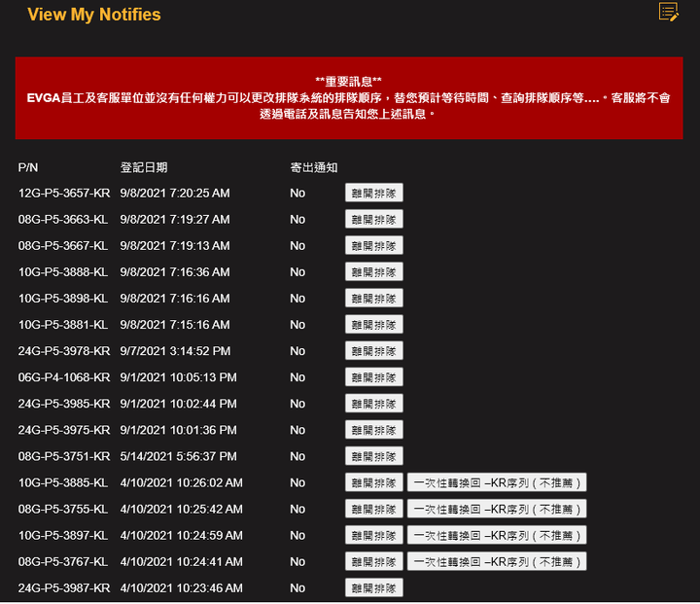
Task: Open the notify edit icon at top right
Action: coord(668,12)
